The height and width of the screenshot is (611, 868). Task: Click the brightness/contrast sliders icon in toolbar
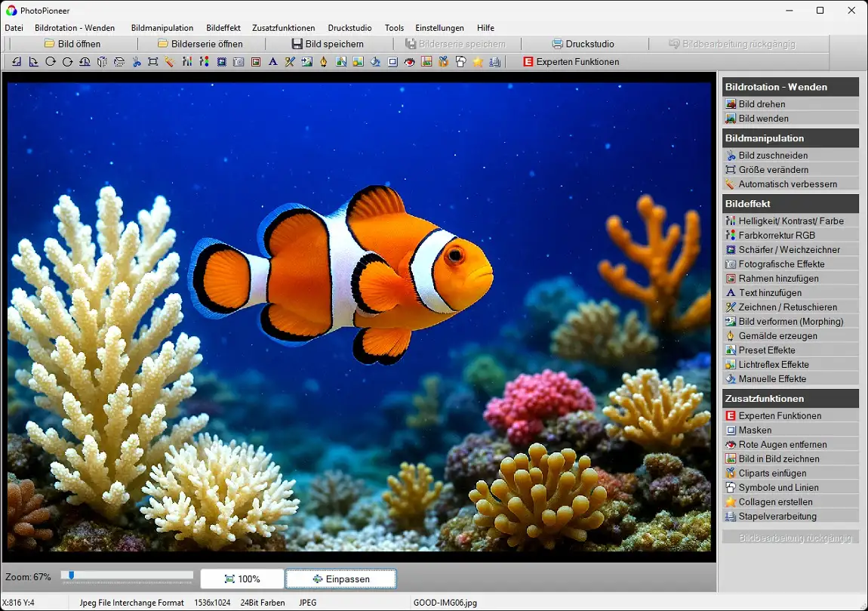[187, 62]
